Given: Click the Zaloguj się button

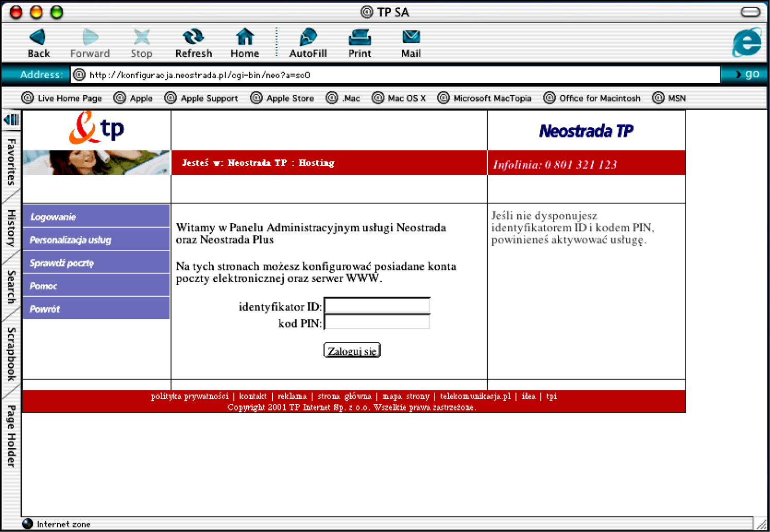Looking at the screenshot, I should click(352, 350).
